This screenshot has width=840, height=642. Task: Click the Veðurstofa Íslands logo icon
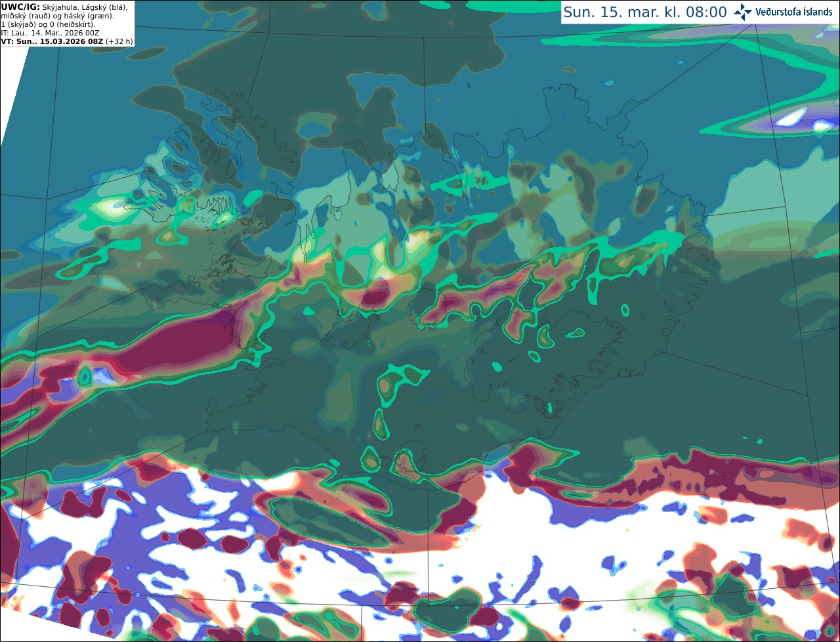(744, 12)
